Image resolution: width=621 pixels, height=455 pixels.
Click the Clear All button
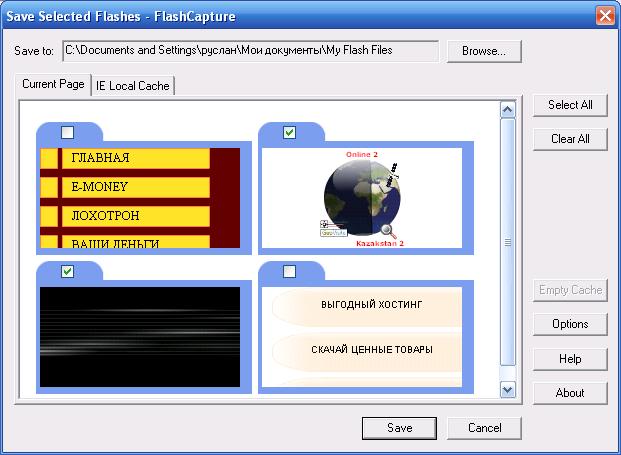pos(570,139)
